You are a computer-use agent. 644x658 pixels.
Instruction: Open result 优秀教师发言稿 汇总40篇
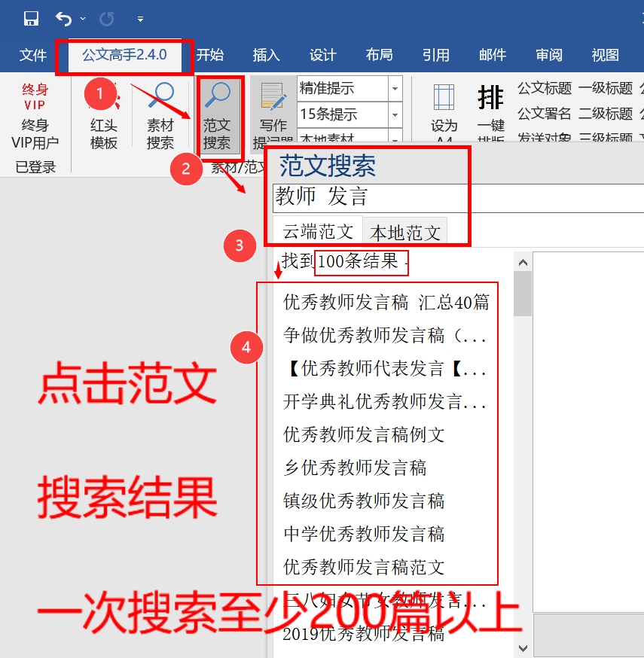pos(386,302)
